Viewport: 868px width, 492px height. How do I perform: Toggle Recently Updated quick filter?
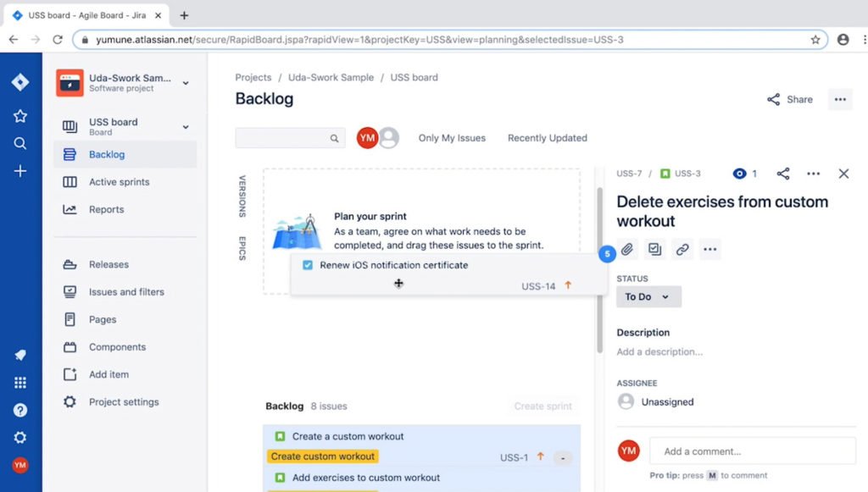(548, 138)
